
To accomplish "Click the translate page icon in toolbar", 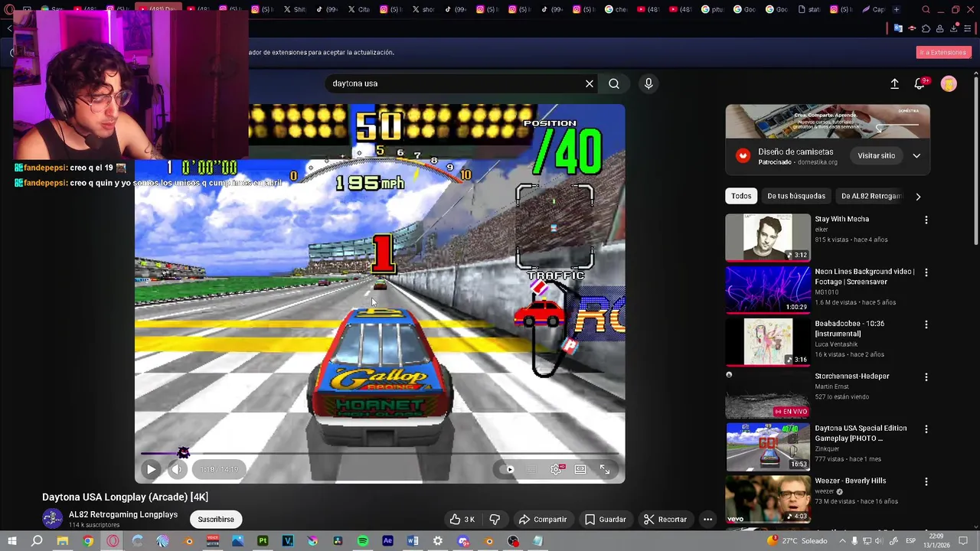I will tap(898, 28).
